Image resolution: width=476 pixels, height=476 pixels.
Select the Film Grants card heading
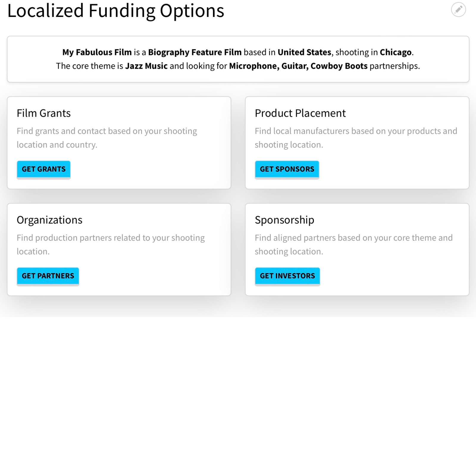pyautogui.click(x=43, y=113)
